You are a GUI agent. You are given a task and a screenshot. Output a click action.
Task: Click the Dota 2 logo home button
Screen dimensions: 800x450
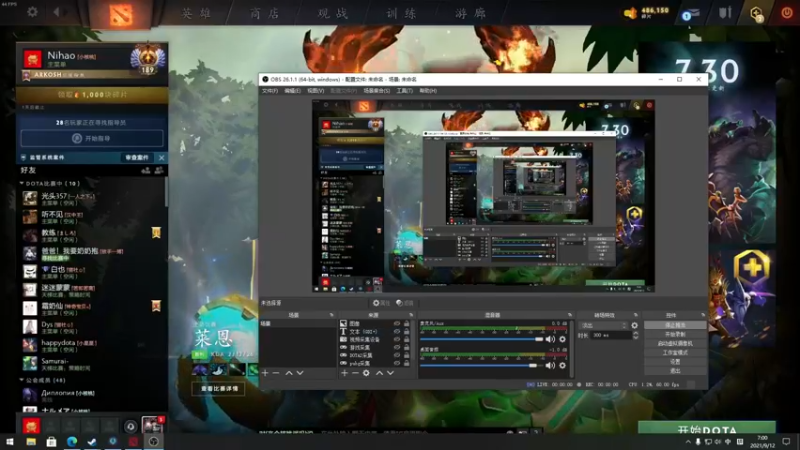[121, 15]
